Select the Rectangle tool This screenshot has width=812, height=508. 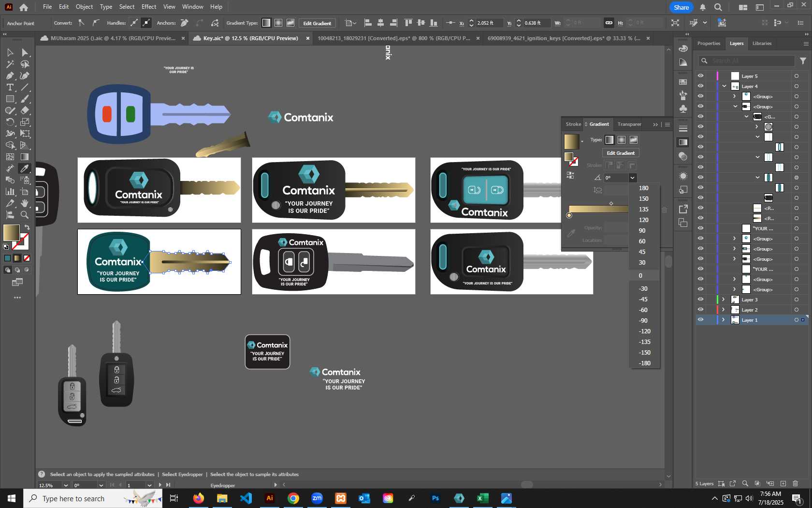[x=10, y=99]
